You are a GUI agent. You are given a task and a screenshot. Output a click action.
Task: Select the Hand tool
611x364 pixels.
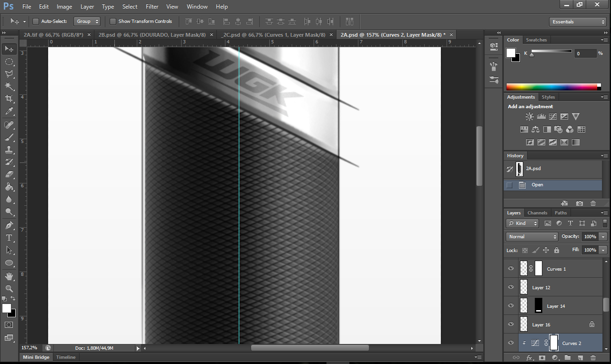[x=9, y=276]
